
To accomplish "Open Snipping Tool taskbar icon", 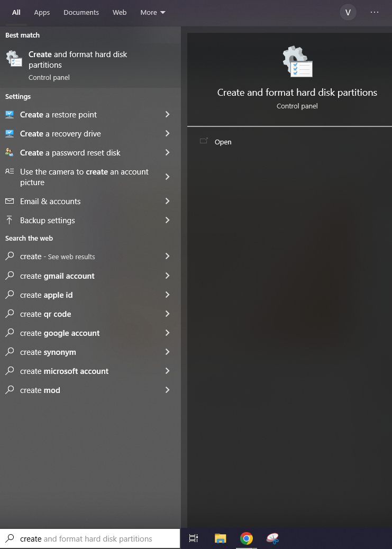I will click(x=272, y=538).
